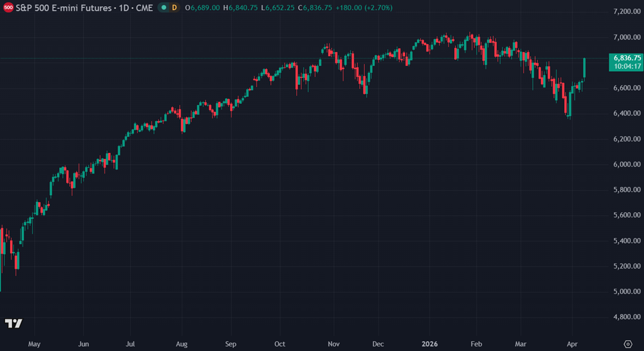Click the green market status dot

coord(164,8)
